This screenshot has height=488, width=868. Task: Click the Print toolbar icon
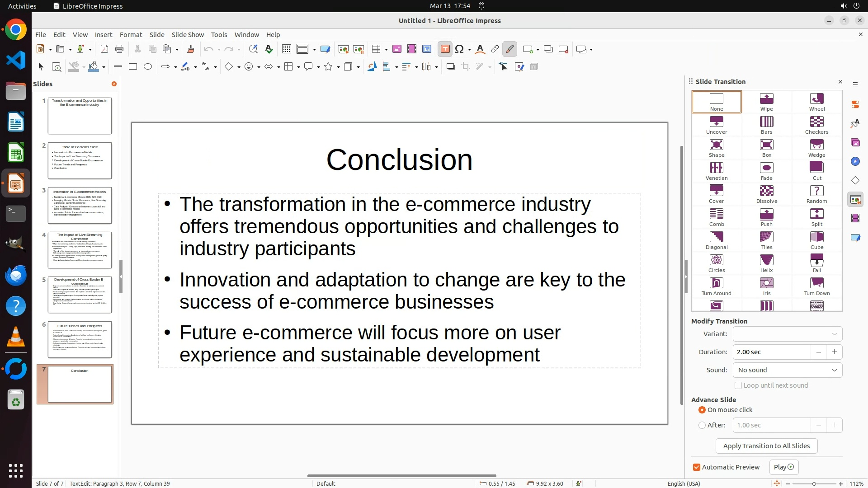[x=119, y=49]
